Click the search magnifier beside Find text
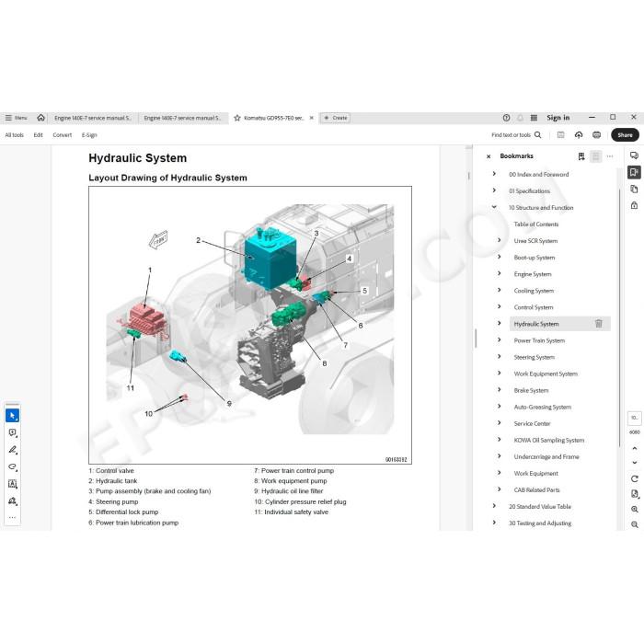This screenshot has width=644, height=644. pyautogui.click(x=537, y=134)
